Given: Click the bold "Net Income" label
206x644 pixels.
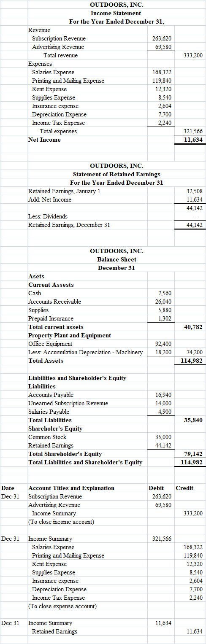Looking at the screenshot, I should tap(44, 140).
